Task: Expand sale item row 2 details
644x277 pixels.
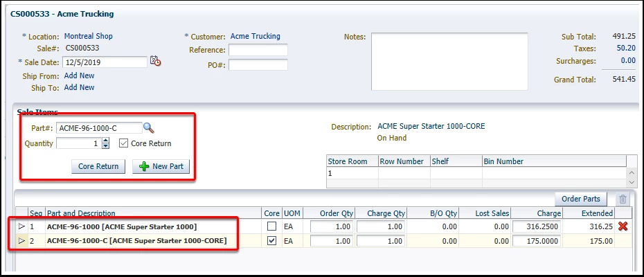Action: [x=21, y=241]
